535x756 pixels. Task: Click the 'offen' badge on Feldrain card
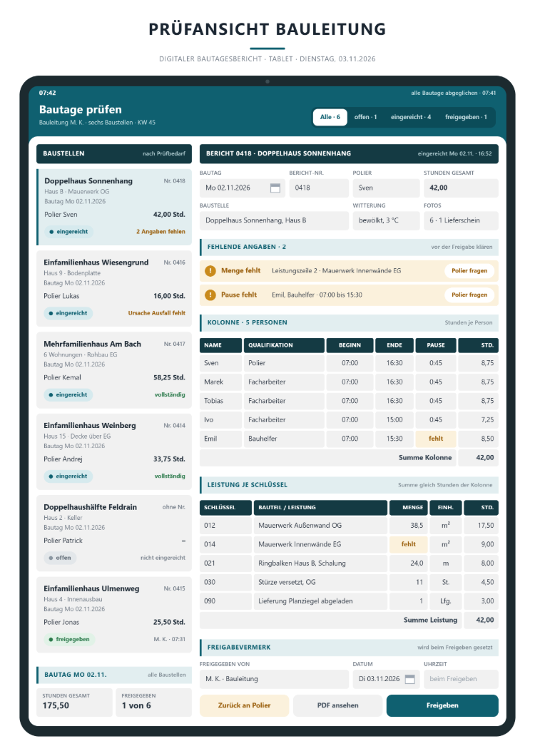60,558
